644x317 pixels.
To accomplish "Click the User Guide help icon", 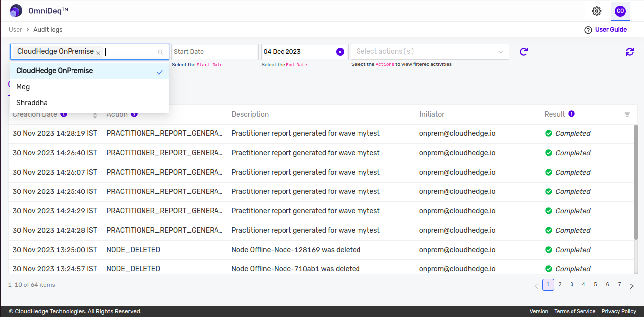I will point(588,30).
